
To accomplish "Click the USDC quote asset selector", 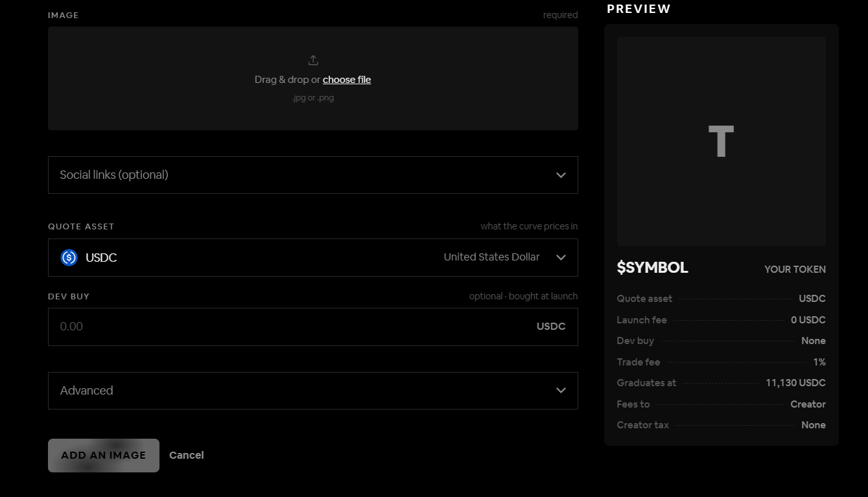I will point(313,257).
